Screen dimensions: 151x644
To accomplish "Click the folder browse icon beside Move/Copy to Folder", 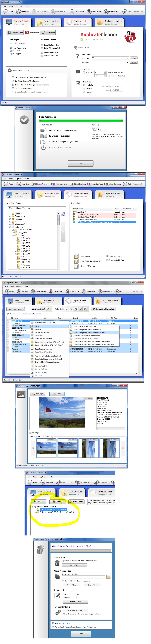I will (108, 577).
